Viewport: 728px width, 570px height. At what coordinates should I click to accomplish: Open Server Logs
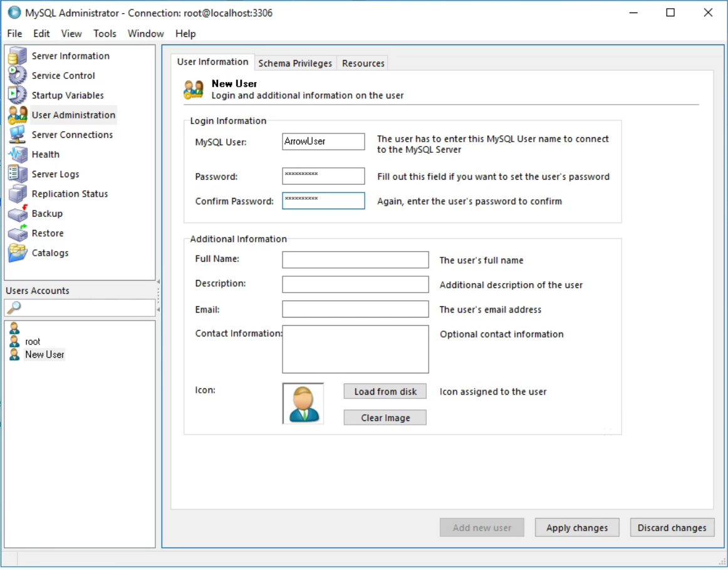tap(55, 174)
